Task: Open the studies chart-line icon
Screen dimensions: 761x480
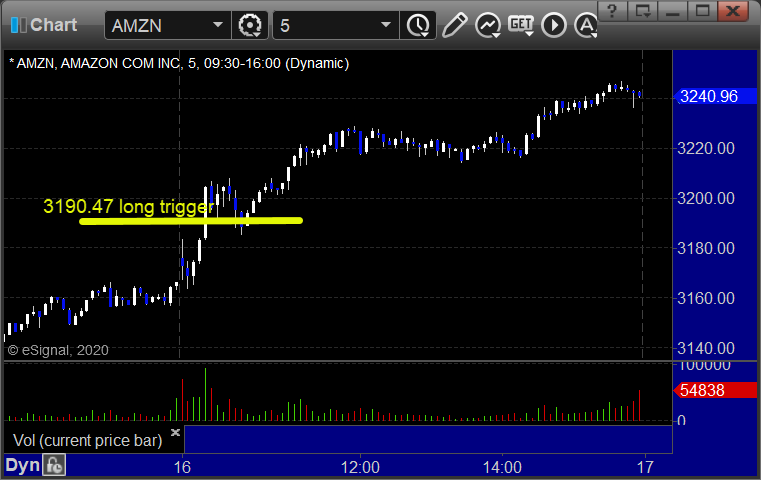Action: click(488, 25)
